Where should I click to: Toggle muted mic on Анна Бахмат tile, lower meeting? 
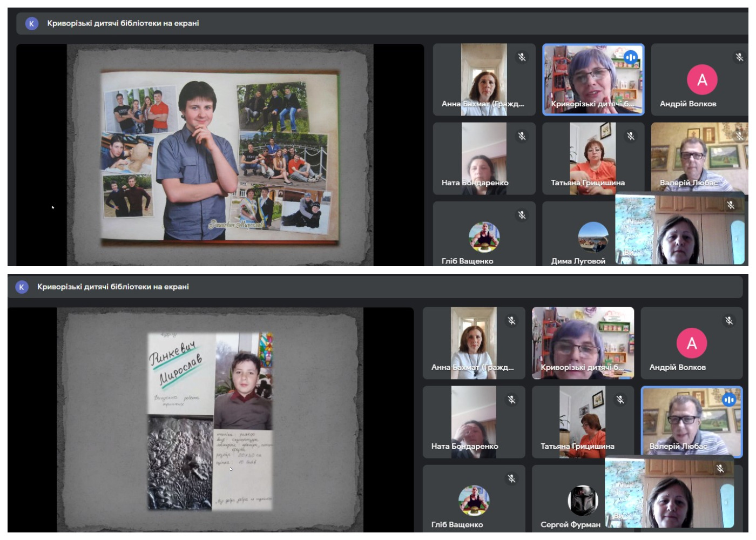(x=511, y=321)
